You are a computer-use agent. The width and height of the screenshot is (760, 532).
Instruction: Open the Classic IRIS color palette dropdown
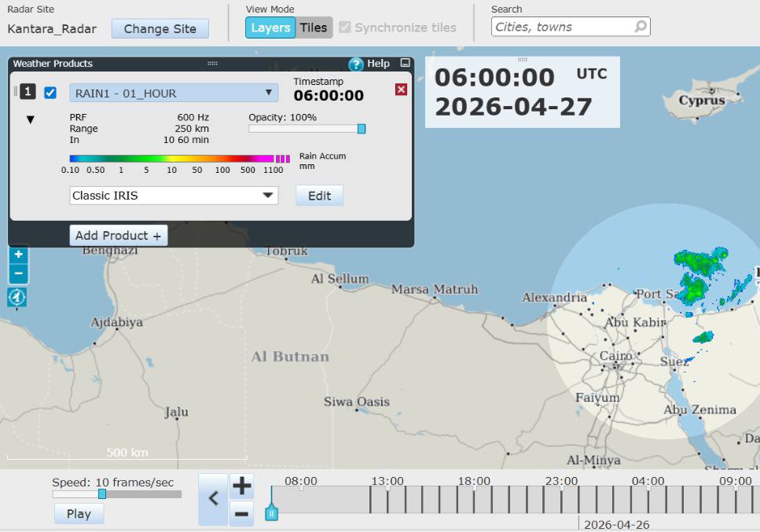point(174,195)
